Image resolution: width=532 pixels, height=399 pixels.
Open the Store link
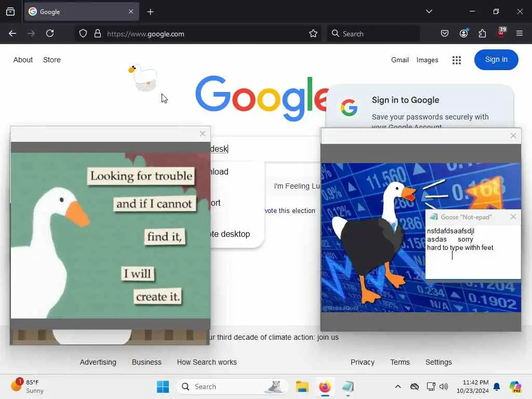coord(51,60)
